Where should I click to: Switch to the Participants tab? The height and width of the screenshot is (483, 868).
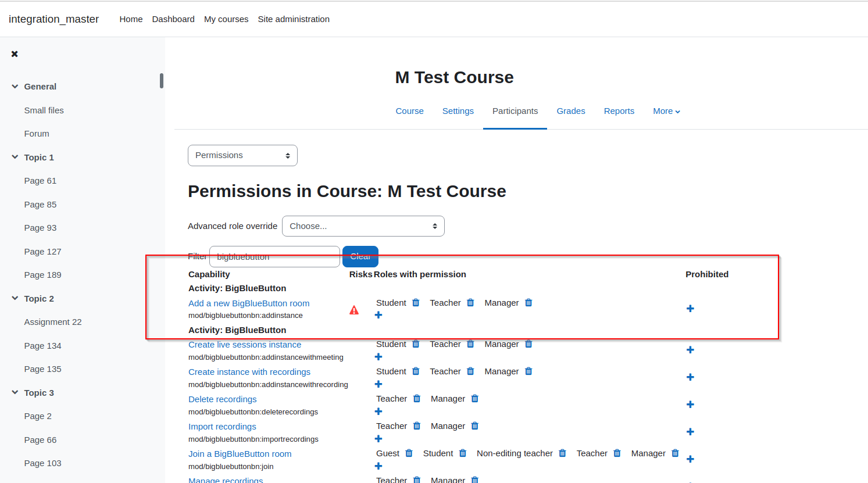pos(515,111)
